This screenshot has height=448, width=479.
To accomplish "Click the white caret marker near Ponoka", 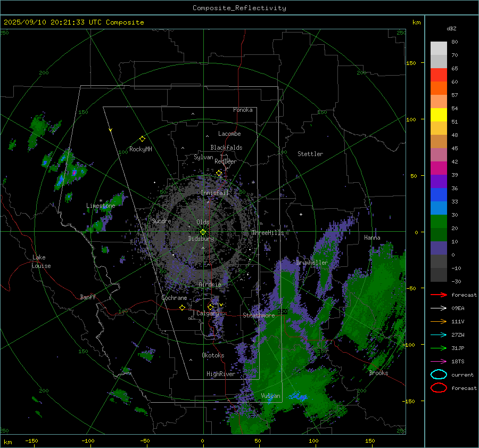I will [x=193, y=114].
